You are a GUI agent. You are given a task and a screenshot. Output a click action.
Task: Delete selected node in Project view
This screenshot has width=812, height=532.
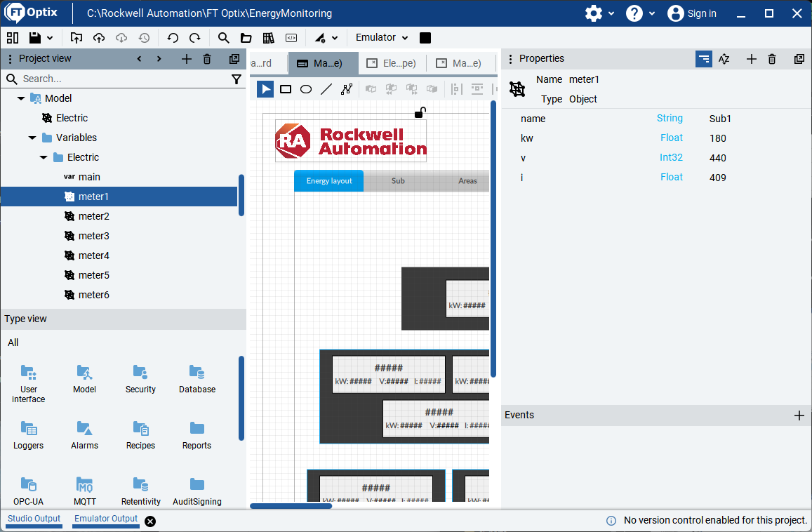(x=207, y=59)
